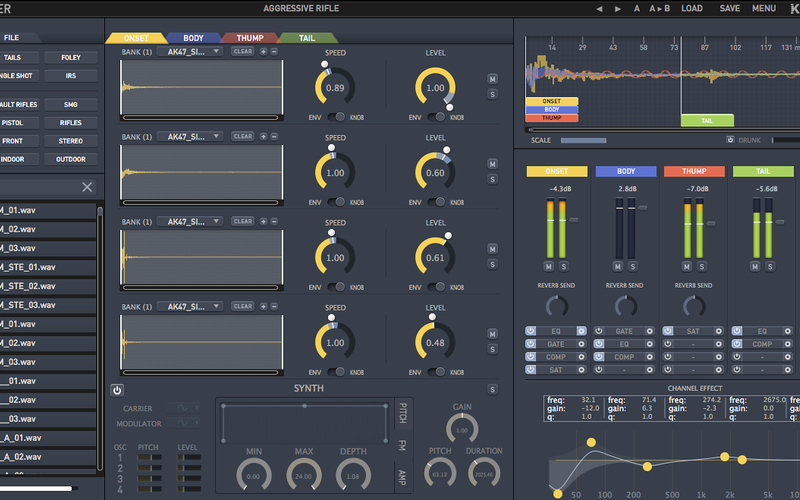Click the synth DURATION knob
Image resolution: width=800 pixels, height=500 pixels.
tap(484, 473)
